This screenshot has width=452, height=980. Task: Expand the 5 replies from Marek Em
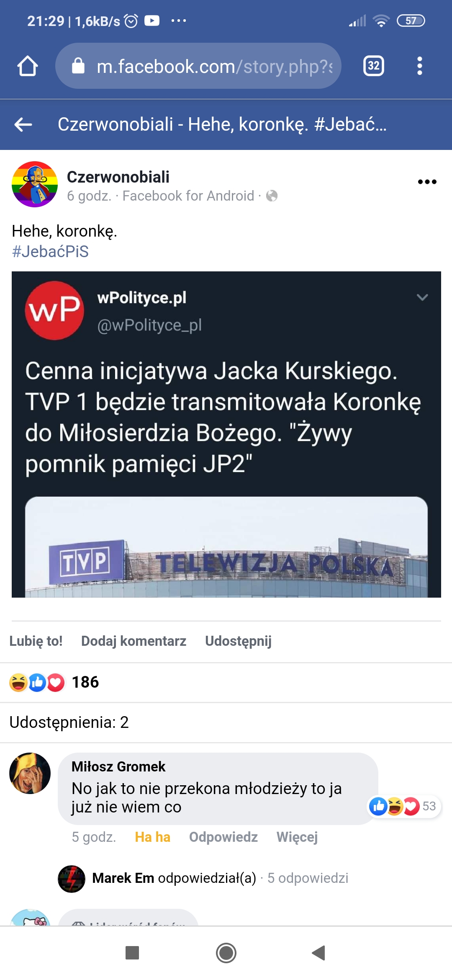tap(203, 878)
